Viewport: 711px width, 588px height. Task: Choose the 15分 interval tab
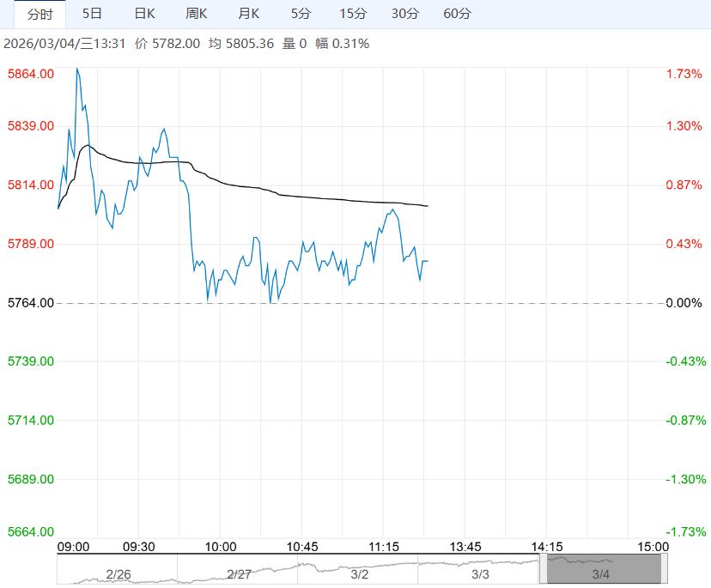(x=353, y=14)
